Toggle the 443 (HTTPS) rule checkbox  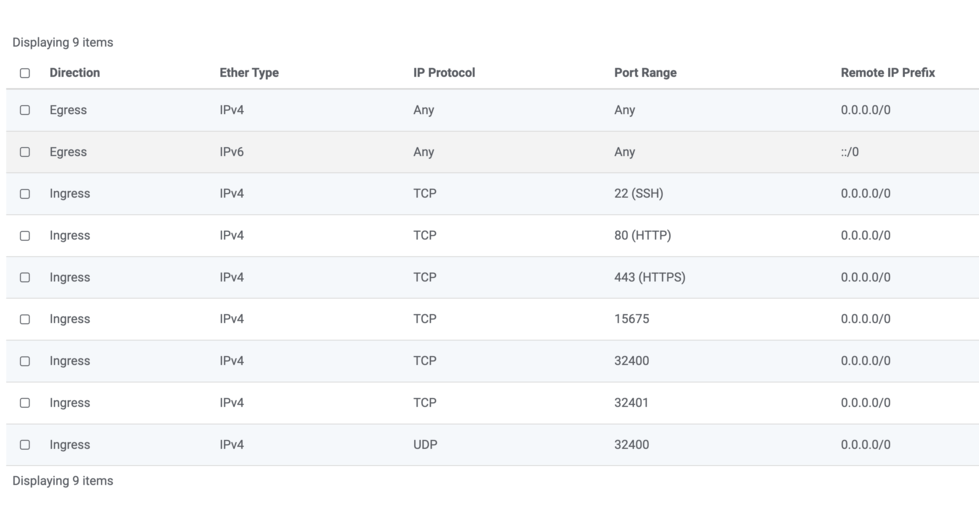pos(25,278)
